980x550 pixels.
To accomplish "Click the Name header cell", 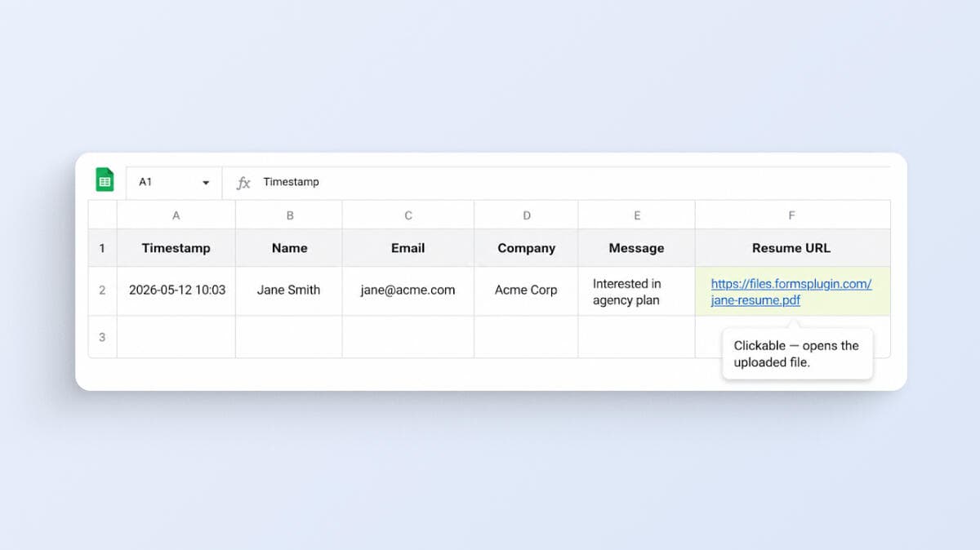I will coord(289,248).
